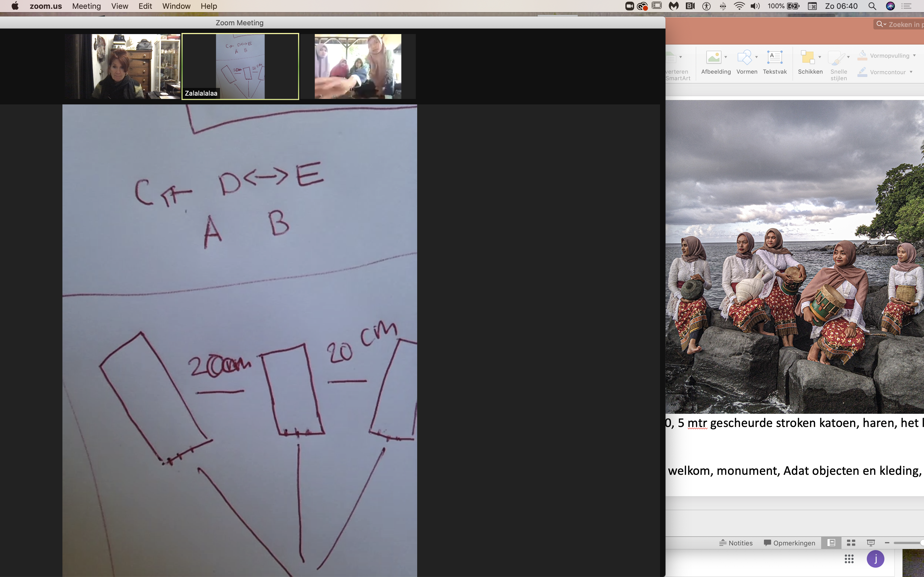Image resolution: width=924 pixels, height=577 pixels.
Task: Open the slide sorter grid view
Action: [851, 543]
